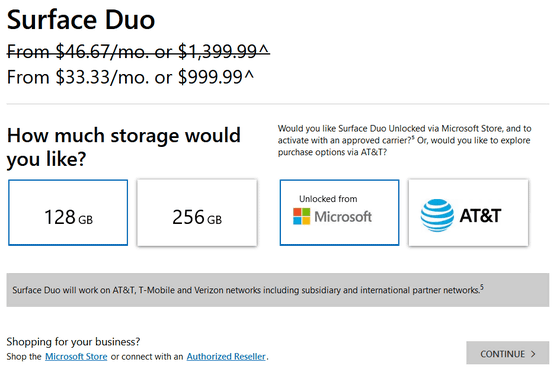Select the 128 GB storage option
Image resolution: width=560 pixels, height=375 pixels.
coord(68,212)
